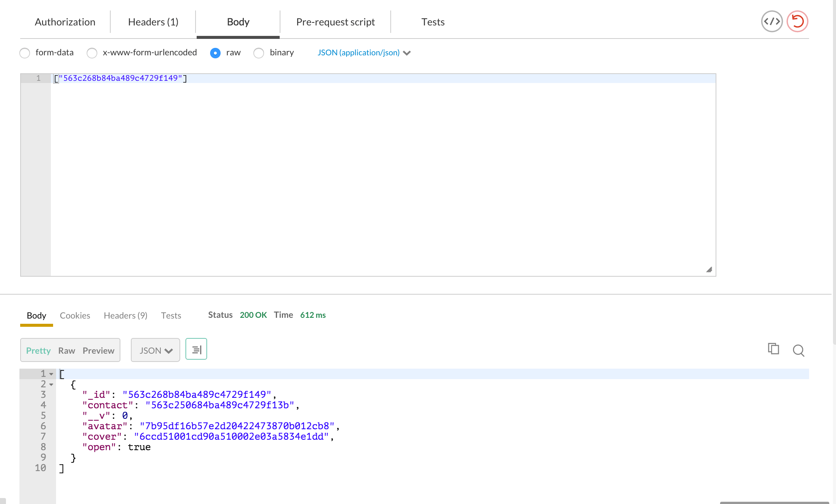The width and height of the screenshot is (836, 504).
Task: Switch response view to Preview
Action: coord(98,351)
